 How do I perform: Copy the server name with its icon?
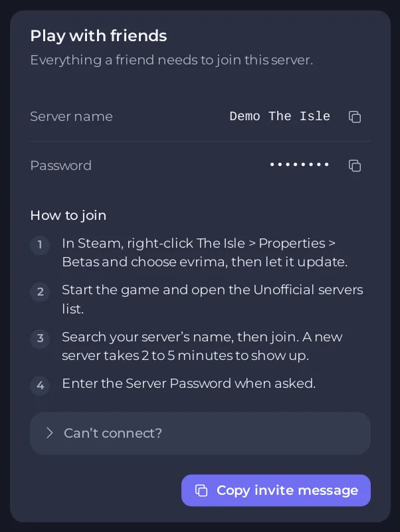point(355,117)
